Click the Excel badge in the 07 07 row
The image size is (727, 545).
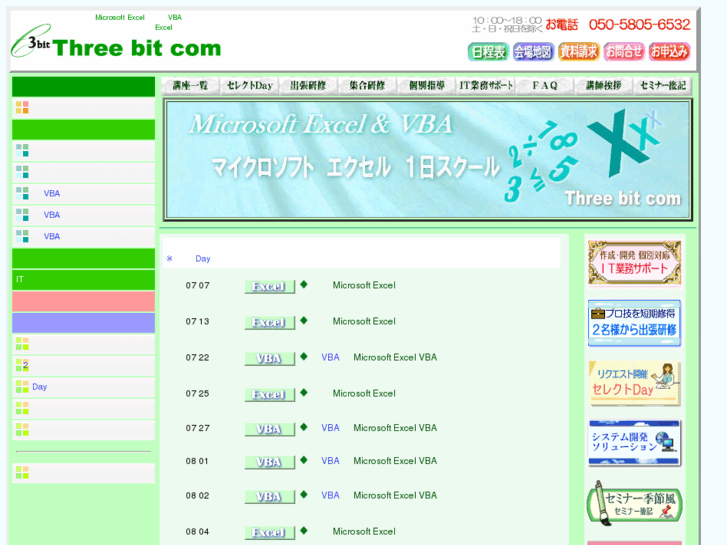269,287
